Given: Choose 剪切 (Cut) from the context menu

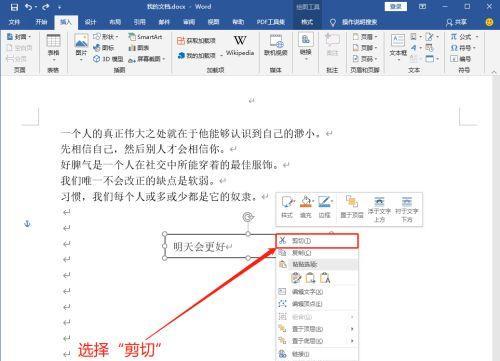Looking at the screenshot, I should point(317,241).
